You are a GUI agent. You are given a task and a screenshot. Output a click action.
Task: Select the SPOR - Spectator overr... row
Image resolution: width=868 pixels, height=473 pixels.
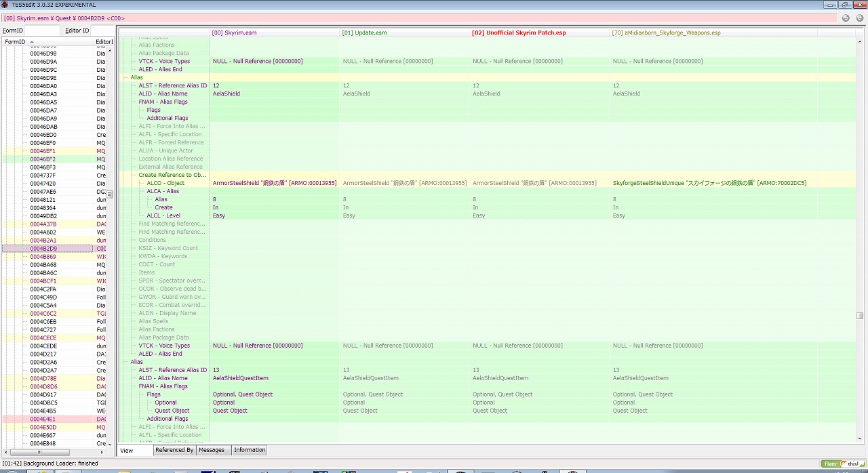tap(172, 281)
